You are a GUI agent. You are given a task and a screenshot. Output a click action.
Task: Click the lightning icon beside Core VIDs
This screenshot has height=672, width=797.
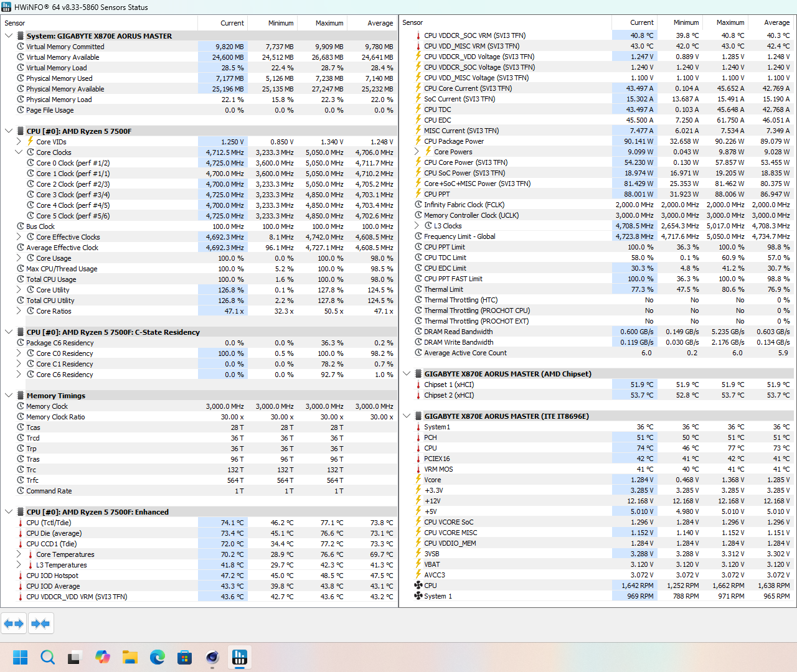click(x=31, y=142)
